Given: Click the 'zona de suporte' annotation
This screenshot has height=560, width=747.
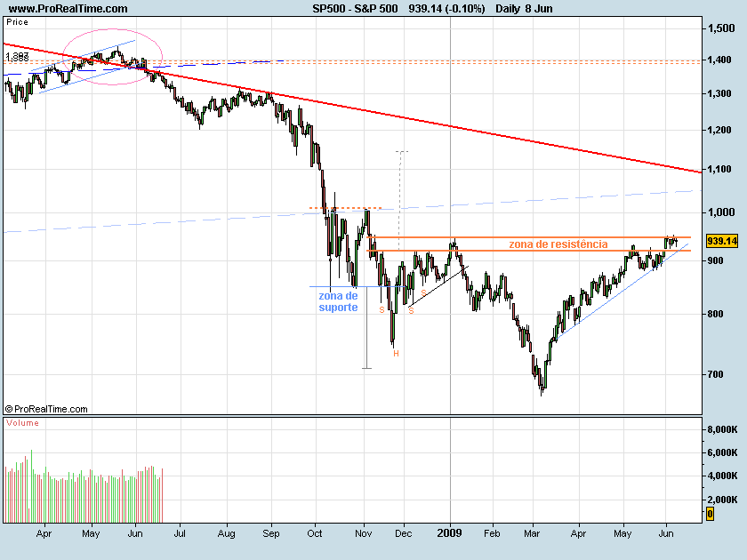Looking at the screenshot, I should point(338,301).
